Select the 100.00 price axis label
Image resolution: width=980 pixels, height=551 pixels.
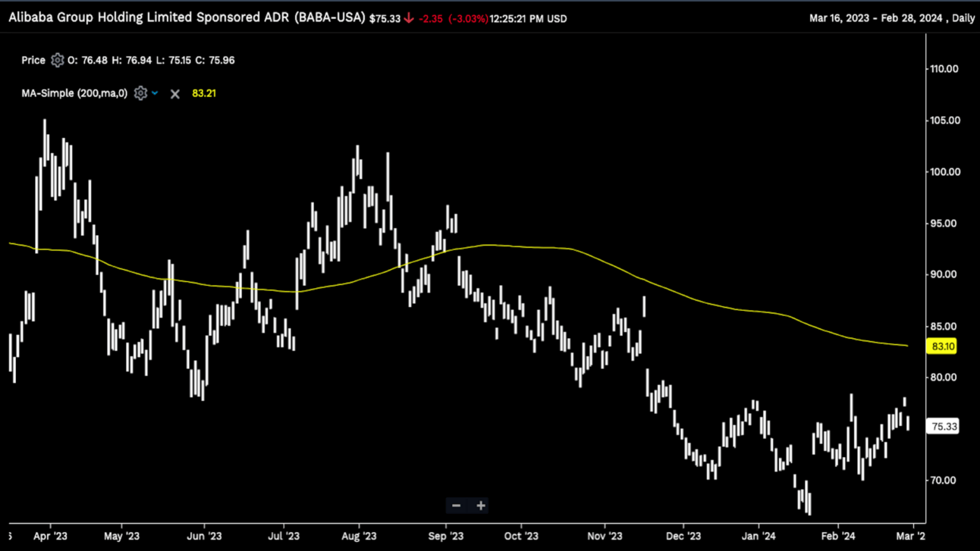tap(944, 172)
